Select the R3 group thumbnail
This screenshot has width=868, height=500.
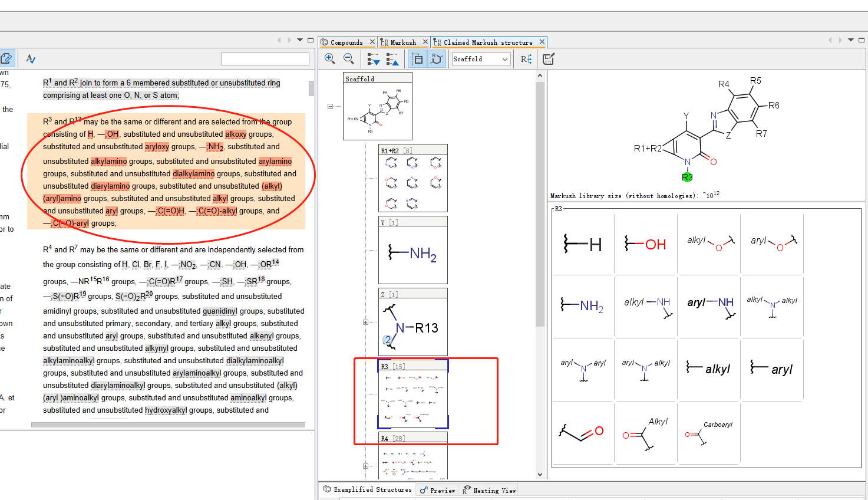point(413,394)
